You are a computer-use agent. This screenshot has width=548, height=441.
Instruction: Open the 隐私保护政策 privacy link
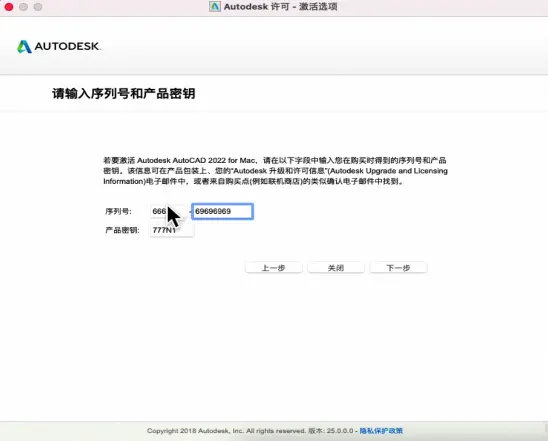pos(381,431)
